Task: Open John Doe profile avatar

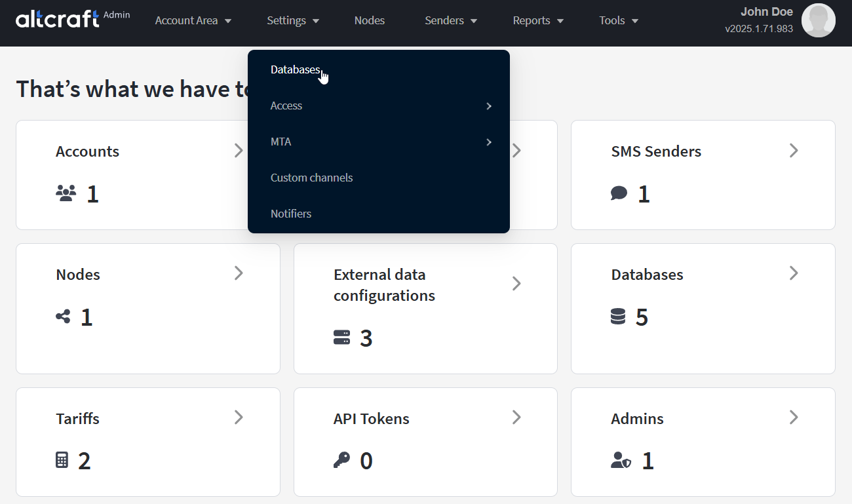Action: [818, 20]
